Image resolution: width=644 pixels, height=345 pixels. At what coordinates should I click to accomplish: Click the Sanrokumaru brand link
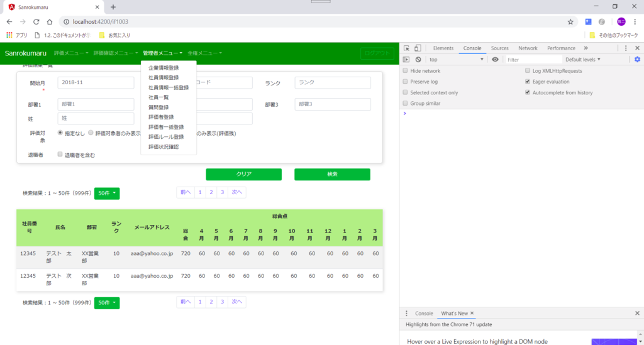[25, 53]
